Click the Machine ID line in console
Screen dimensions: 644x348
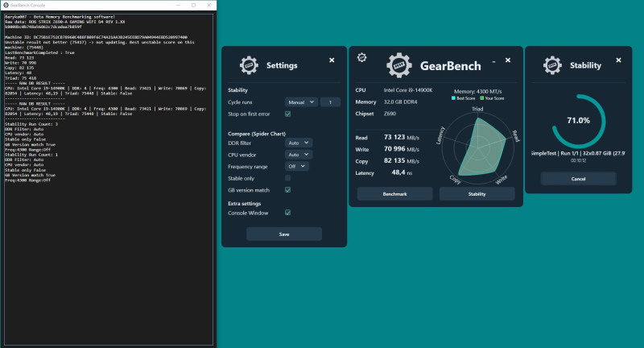(x=96, y=37)
